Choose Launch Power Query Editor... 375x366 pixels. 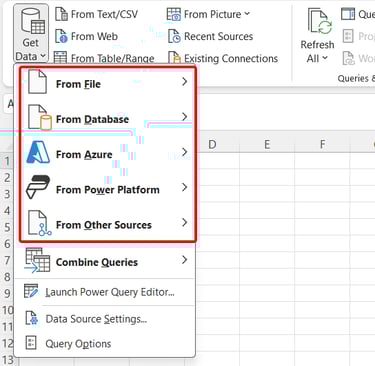[x=105, y=292]
